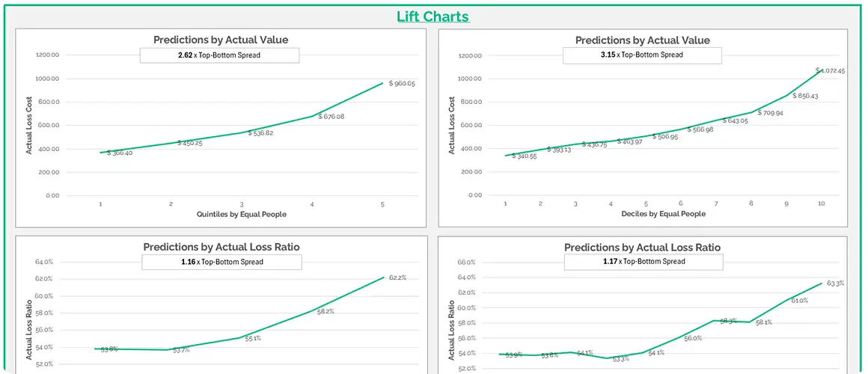
Task: Select the Quintiles by Equal People axis title
Action: pos(241,214)
